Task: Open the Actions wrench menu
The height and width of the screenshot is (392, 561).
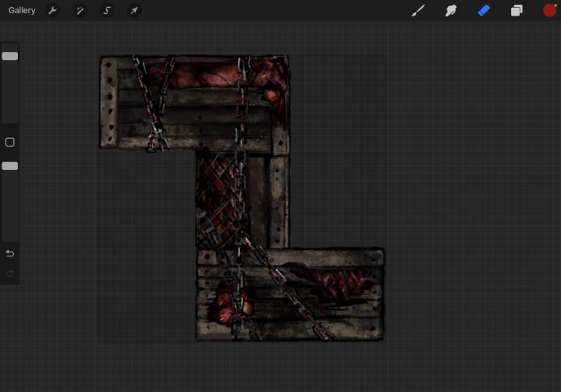Action: [x=53, y=10]
